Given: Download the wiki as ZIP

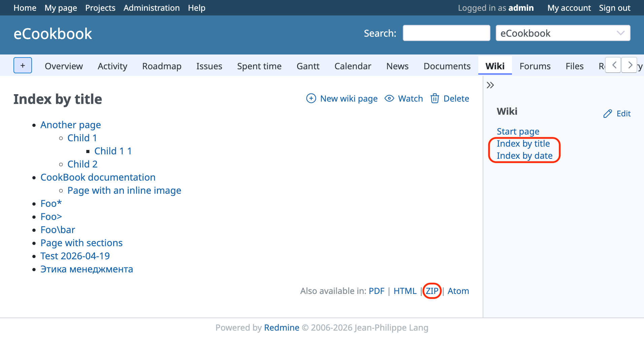Looking at the screenshot, I should 432,291.
